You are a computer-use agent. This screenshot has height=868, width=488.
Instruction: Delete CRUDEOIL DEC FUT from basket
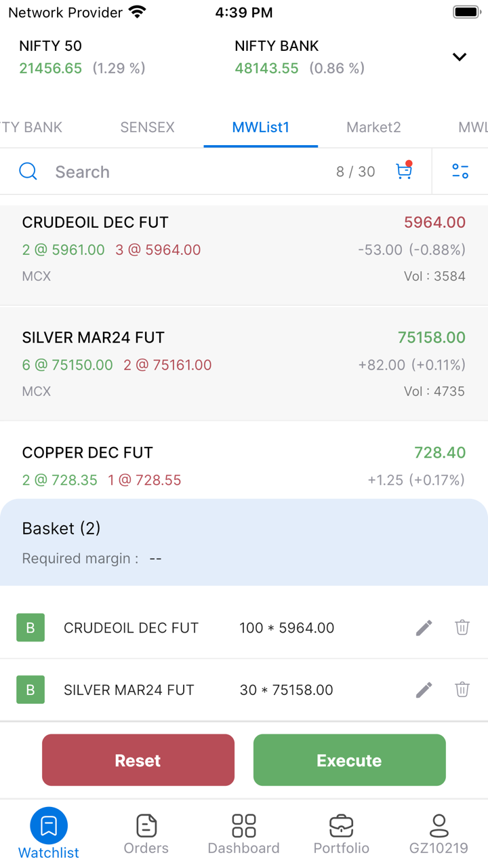coord(462,628)
